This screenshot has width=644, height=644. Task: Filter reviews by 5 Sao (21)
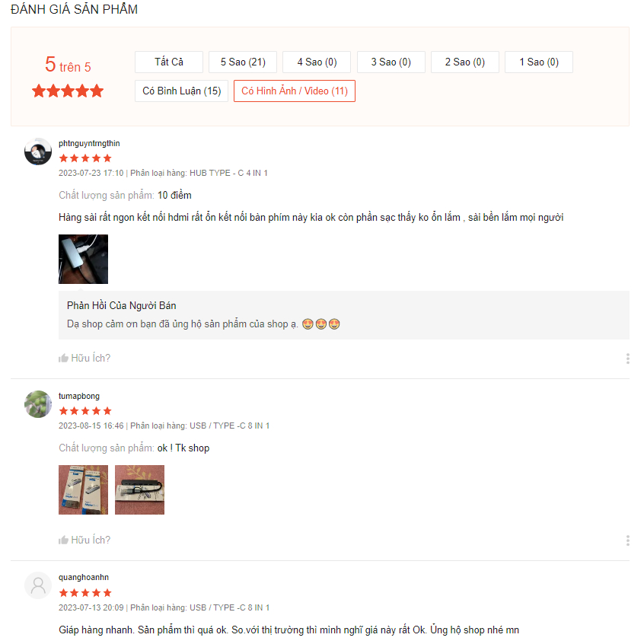point(243,62)
